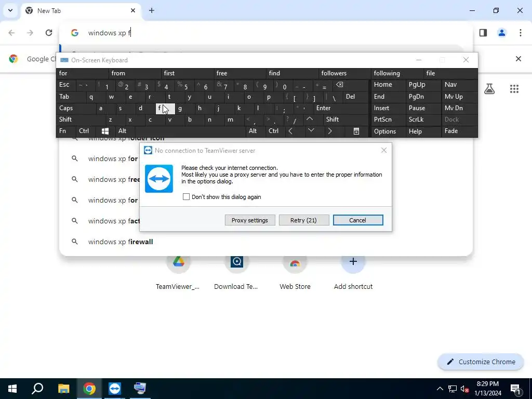Close the TeamViewer no connection dialog

pos(384,150)
